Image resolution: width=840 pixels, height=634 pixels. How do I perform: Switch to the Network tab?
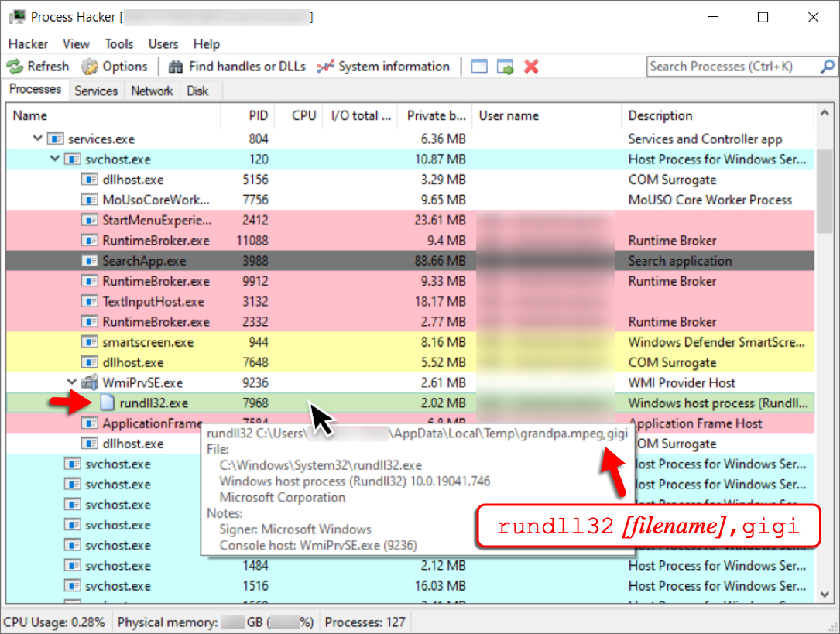pos(153,91)
